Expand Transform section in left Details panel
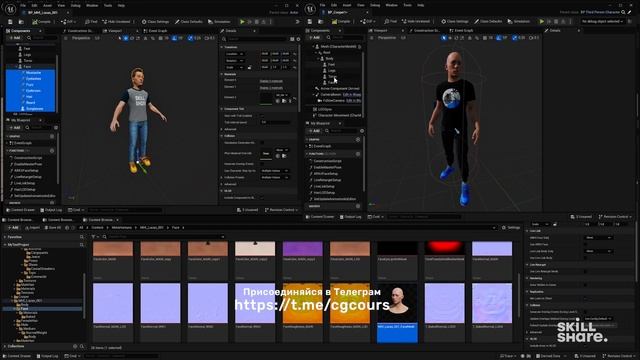Image resolution: width=640 pixels, height=360 pixels. tap(222, 47)
